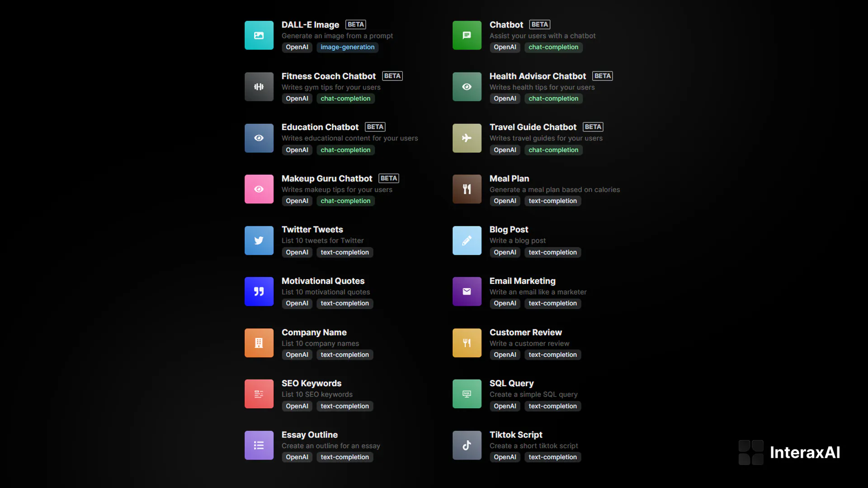Click the Twitter Tweets title
This screenshot has height=488, width=868.
click(312, 230)
